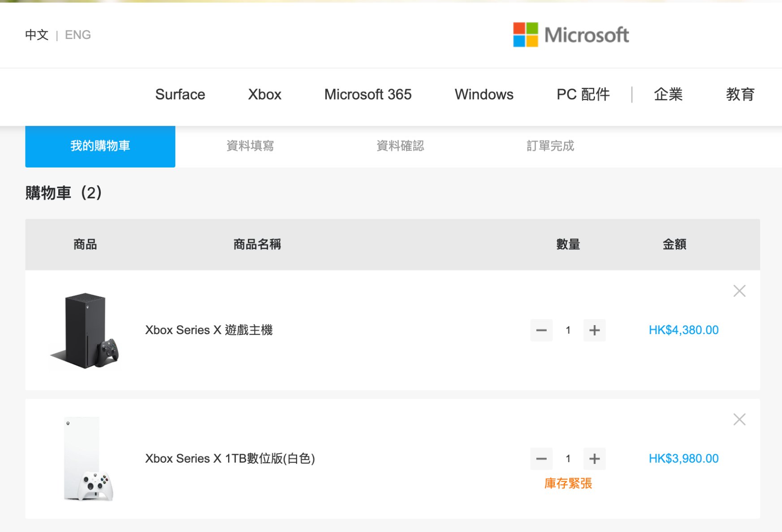Decrease quantity of Xbox Series X 遊戲主機

coord(541,330)
